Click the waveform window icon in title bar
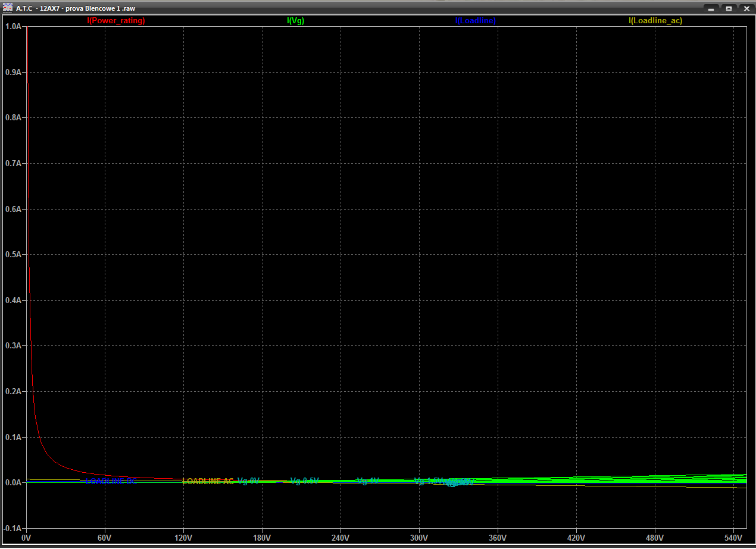Viewport: 756px width, 549px height. 8,8
